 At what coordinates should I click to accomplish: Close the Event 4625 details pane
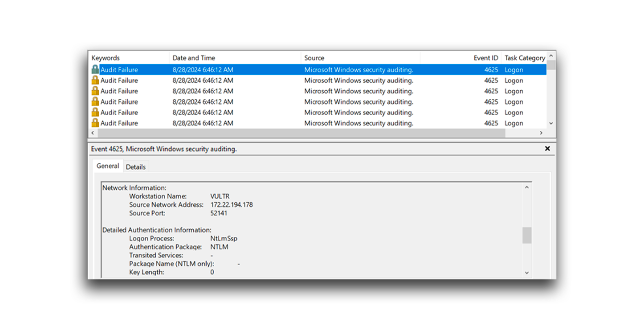547,148
